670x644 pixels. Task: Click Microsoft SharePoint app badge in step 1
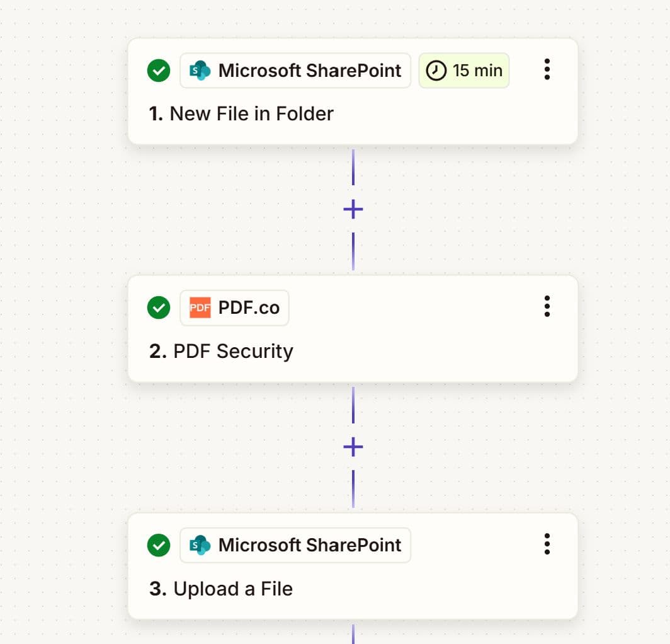pyautogui.click(x=295, y=71)
